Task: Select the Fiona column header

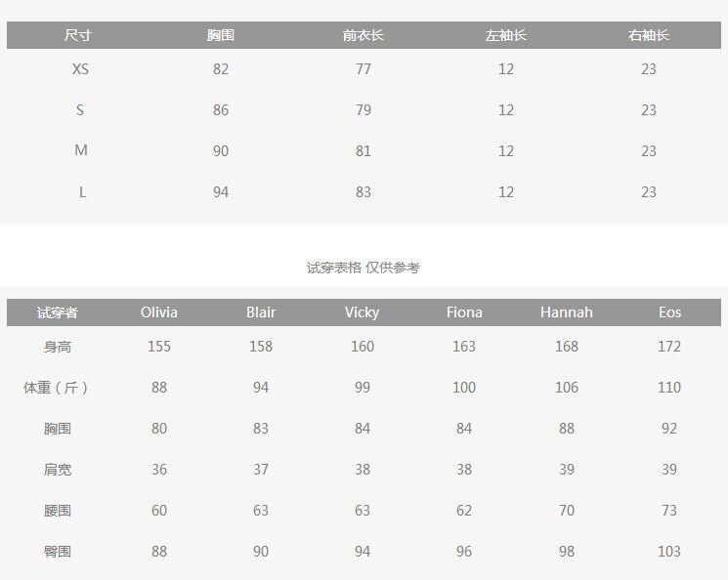Action: [x=464, y=312]
